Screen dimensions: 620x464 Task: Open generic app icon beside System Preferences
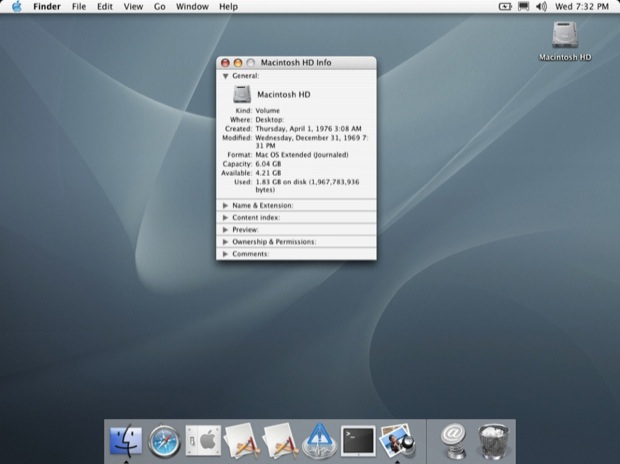(242, 441)
